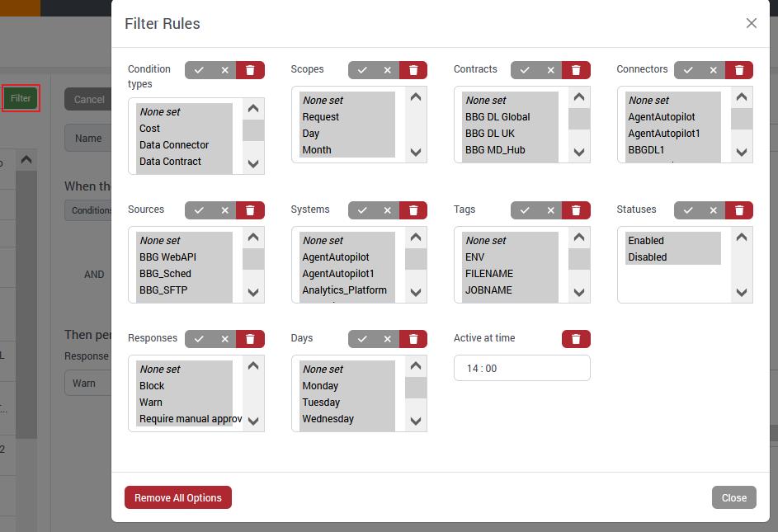
Task: Clear Systems selection with X icon
Action: [x=388, y=210]
